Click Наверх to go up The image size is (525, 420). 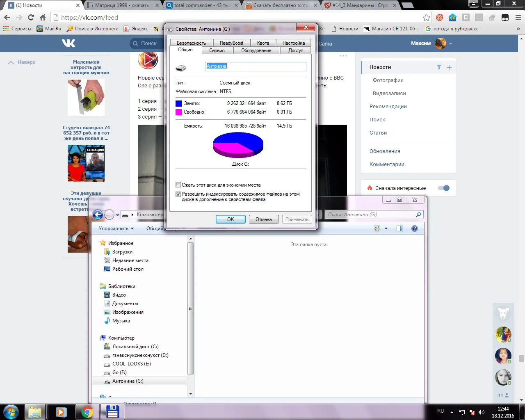[x=22, y=62]
